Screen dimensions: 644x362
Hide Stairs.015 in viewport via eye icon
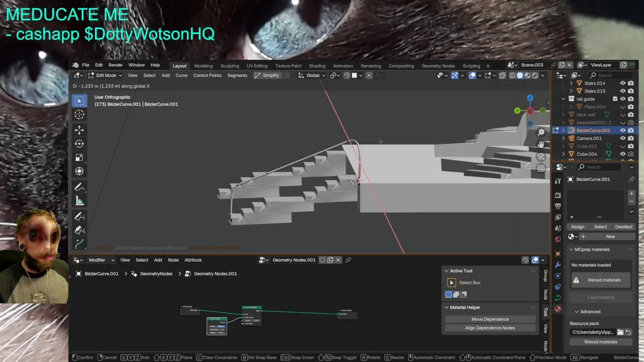[623, 91]
